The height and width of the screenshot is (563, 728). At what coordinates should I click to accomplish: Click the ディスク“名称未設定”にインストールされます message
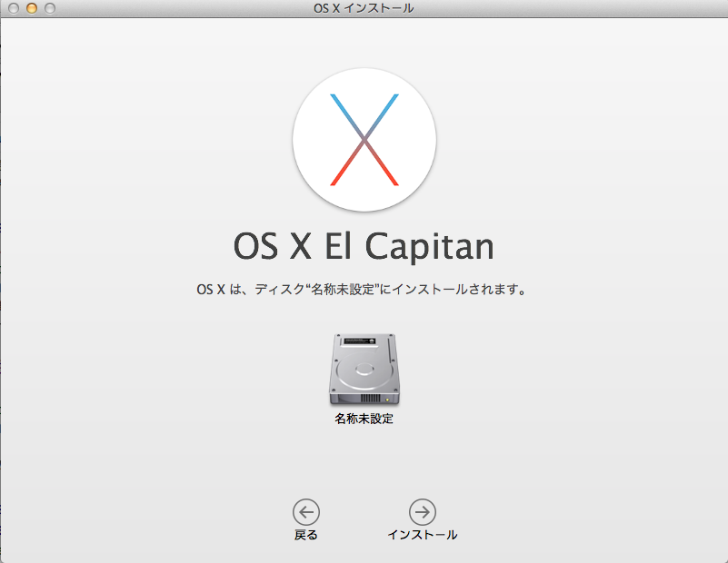391,290
